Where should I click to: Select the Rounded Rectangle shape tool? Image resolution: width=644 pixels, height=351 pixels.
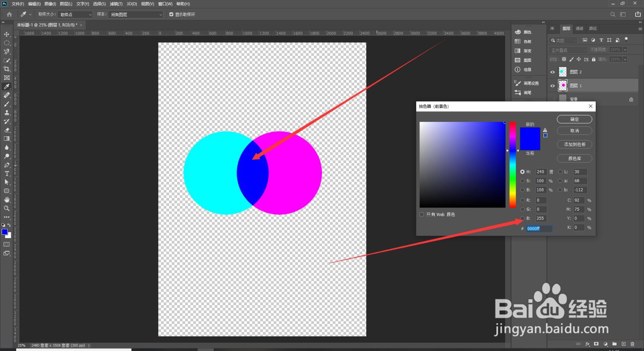(6, 191)
